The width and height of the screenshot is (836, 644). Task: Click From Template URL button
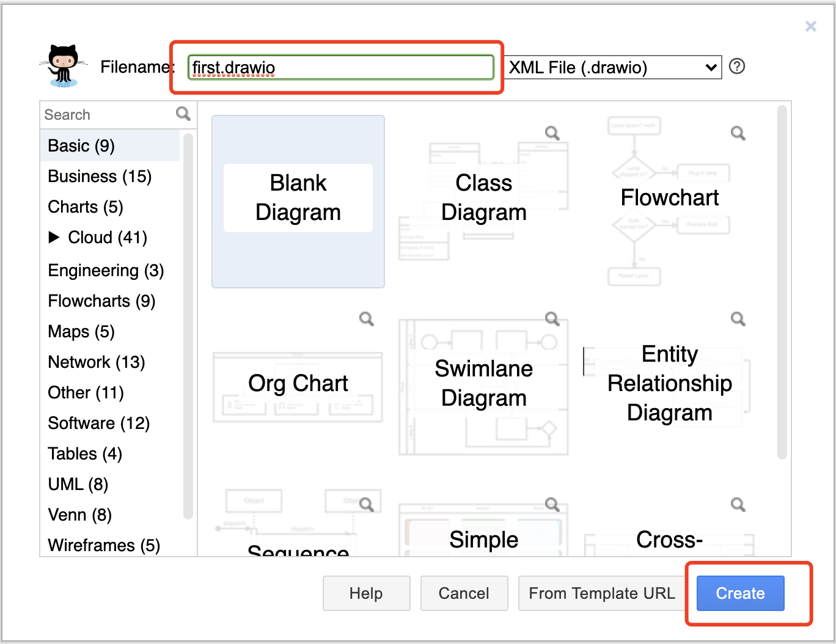coord(601,593)
